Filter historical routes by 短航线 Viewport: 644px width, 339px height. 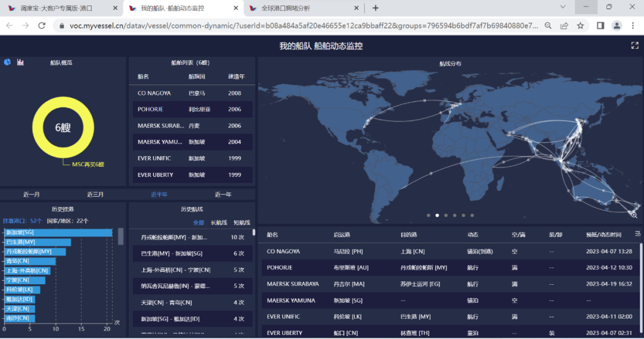pos(242,222)
